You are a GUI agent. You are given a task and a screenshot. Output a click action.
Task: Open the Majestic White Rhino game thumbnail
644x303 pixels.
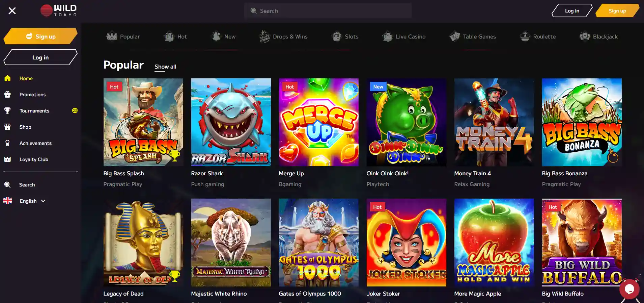231,243
